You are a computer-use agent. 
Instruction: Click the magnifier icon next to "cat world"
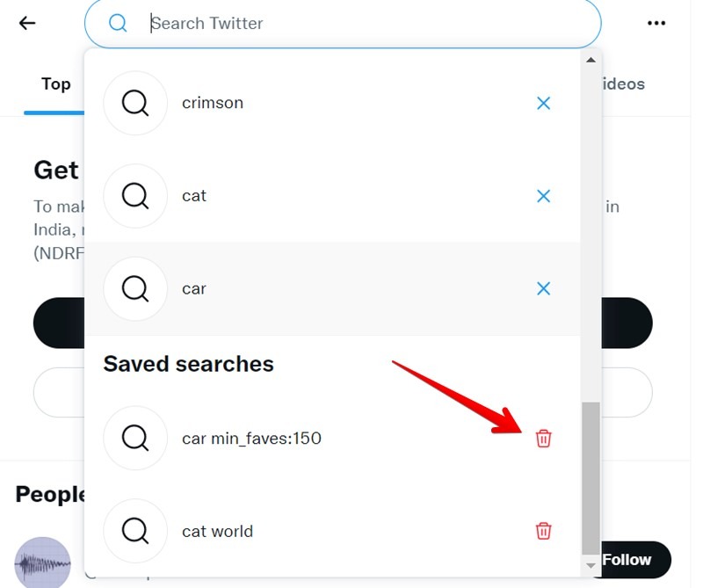135,531
